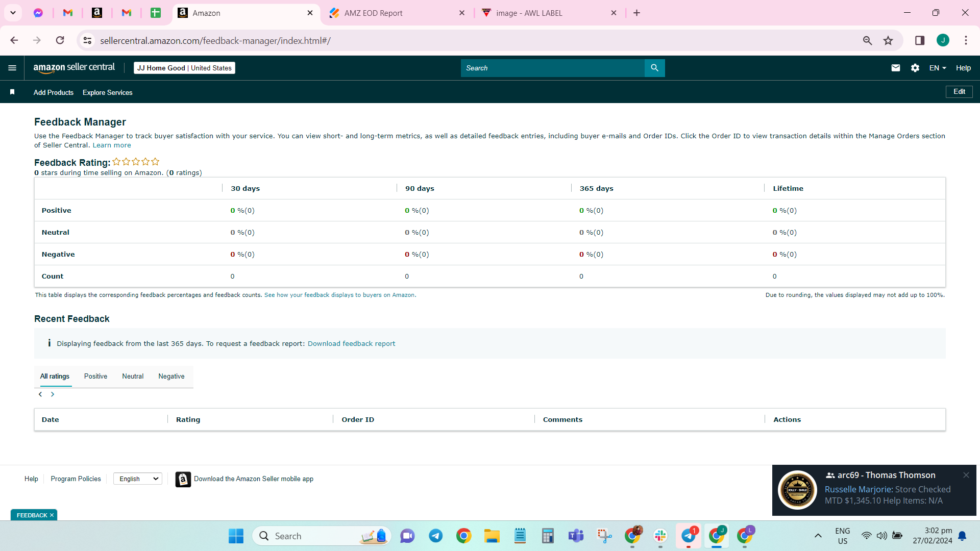The height and width of the screenshot is (551, 980).
Task: Dismiss the FEEDBACK tag with its X
Action: (x=52, y=515)
